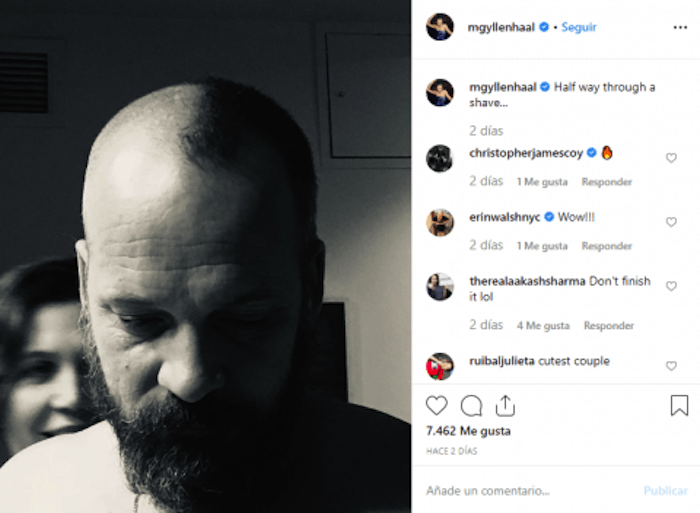
Task: Like christopherjamescoy's comment
Action: click(671, 158)
